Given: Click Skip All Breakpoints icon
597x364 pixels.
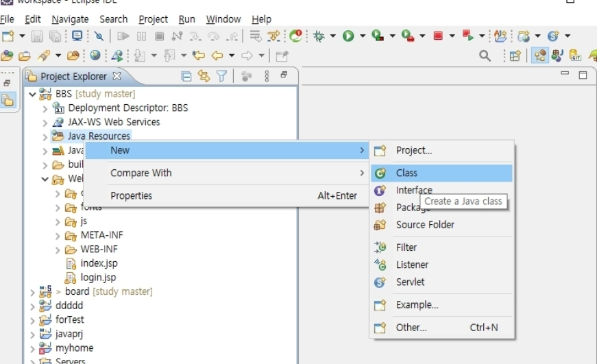Looking at the screenshot, I should click(x=99, y=36).
